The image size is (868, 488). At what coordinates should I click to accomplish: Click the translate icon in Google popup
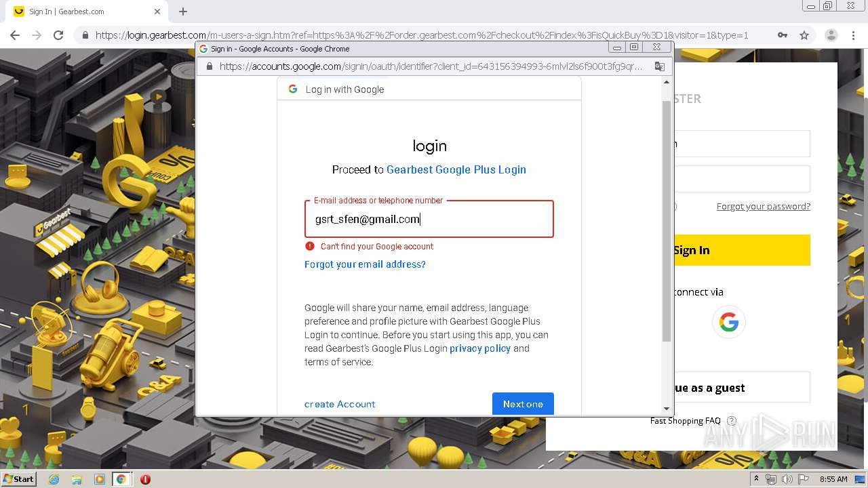(x=659, y=66)
